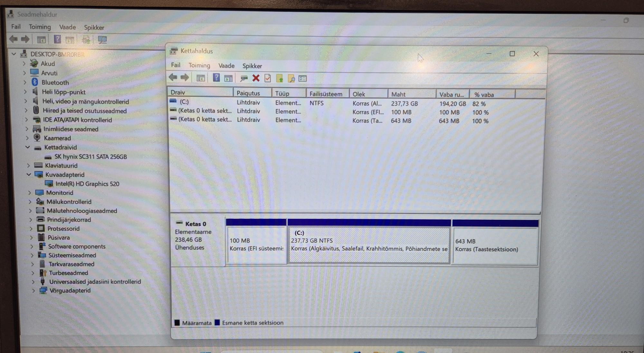Select Heli, video ja mängukontrollerid item
Screen dimensions: 644x353
click(x=85, y=101)
